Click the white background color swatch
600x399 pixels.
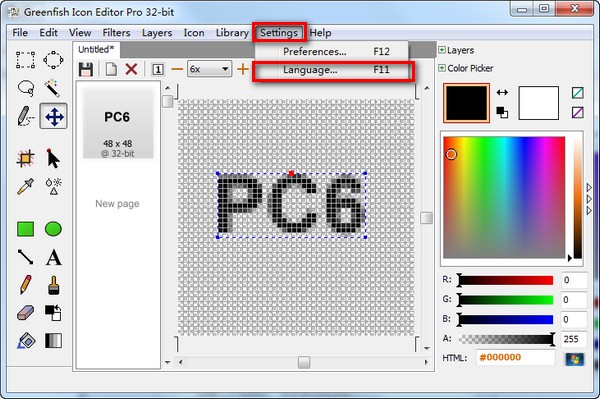point(538,103)
